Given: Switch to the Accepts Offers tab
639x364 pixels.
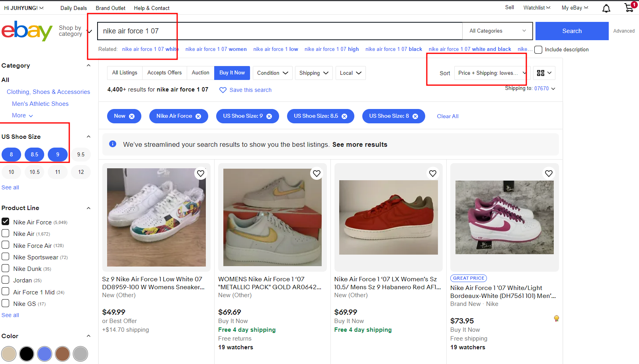Looking at the screenshot, I should pyautogui.click(x=164, y=73).
